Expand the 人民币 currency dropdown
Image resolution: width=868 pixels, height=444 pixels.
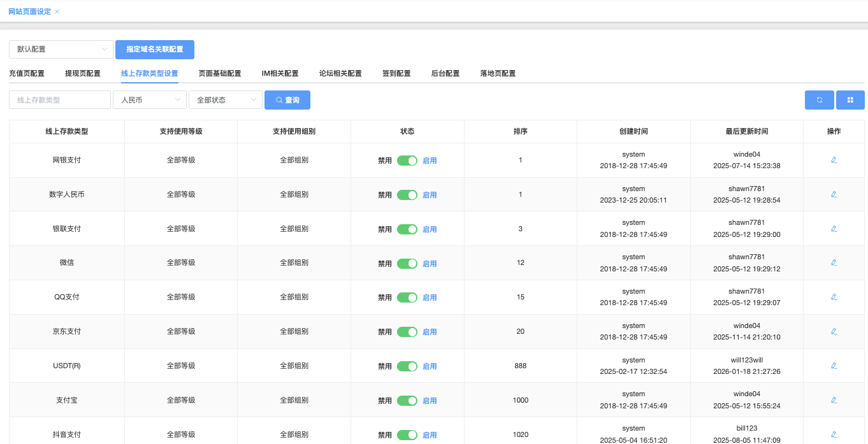150,100
